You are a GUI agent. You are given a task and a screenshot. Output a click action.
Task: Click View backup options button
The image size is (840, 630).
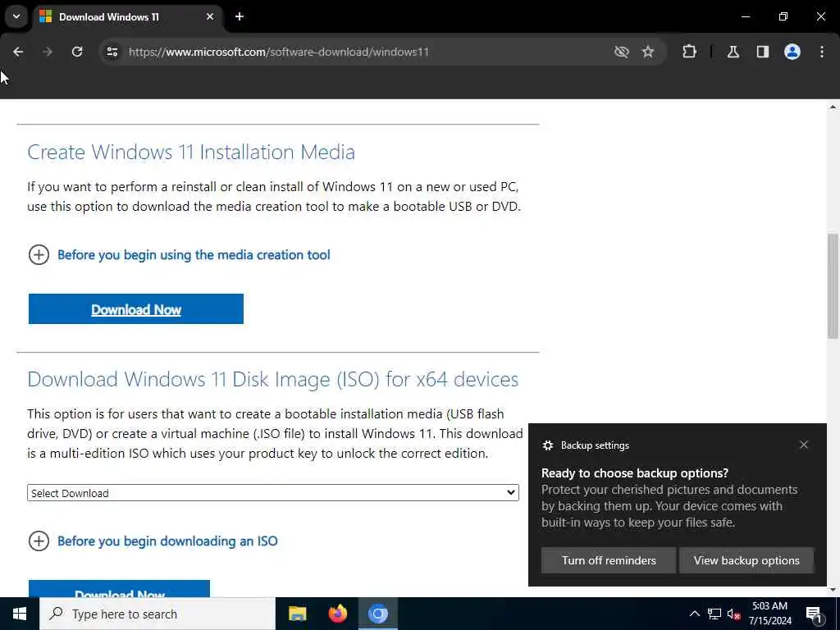pos(746,560)
